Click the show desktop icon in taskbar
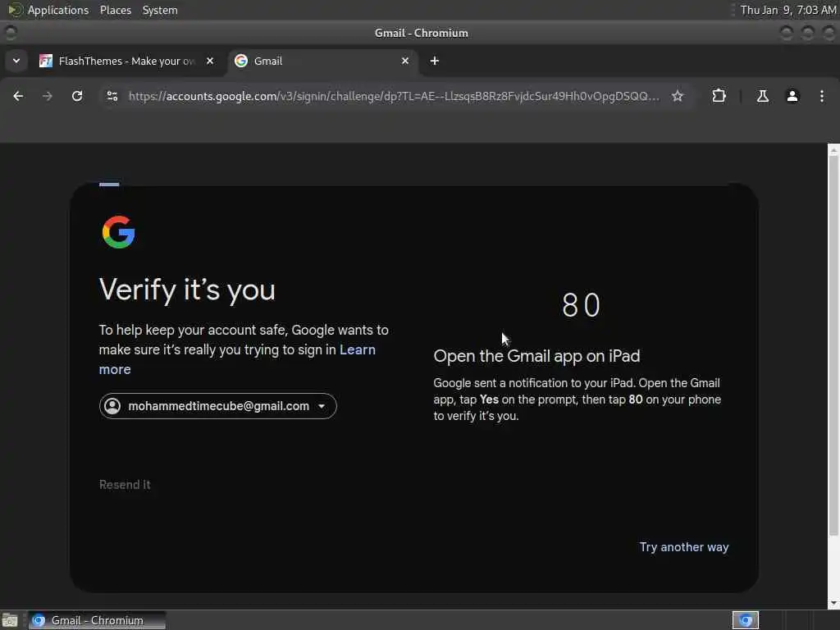The image size is (840, 630). point(9,620)
